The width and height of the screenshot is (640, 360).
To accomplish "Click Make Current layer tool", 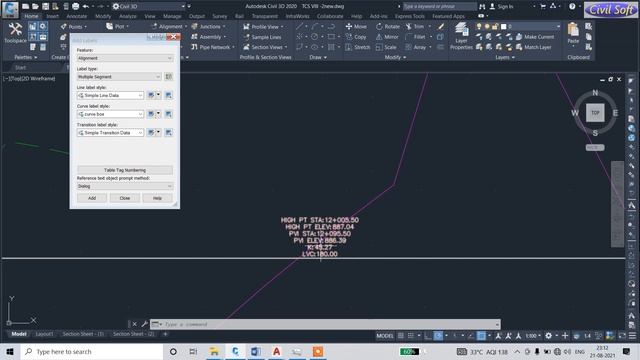I will (x=535, y=37).
